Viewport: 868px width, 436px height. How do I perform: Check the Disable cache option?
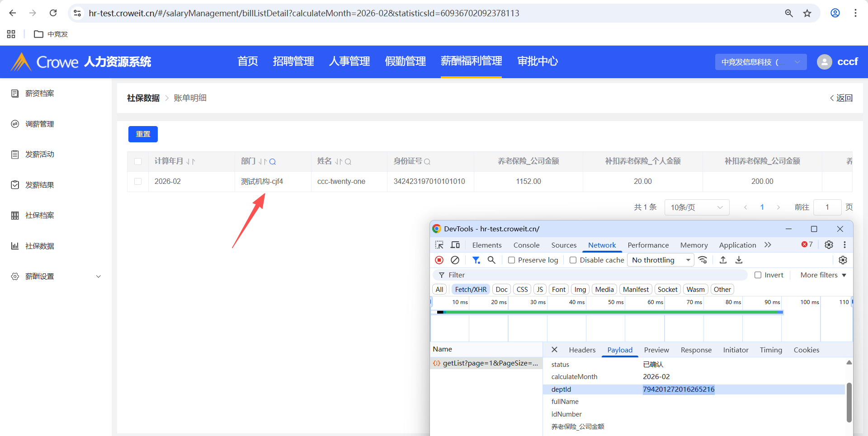point(573,260)
